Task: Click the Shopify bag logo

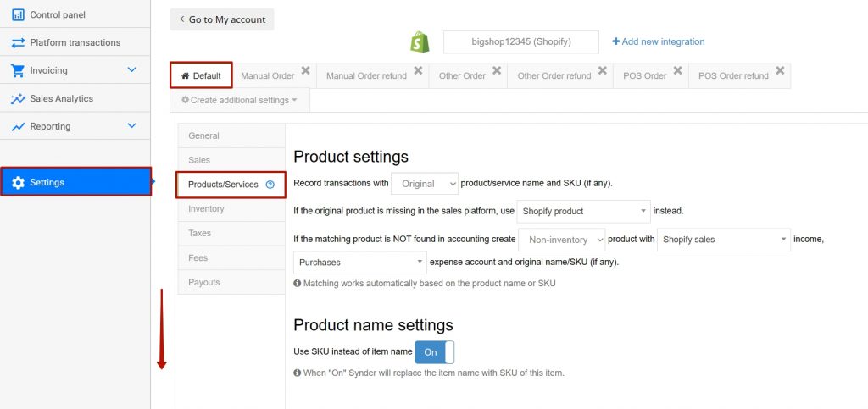Action: click(x=420, y=42)
